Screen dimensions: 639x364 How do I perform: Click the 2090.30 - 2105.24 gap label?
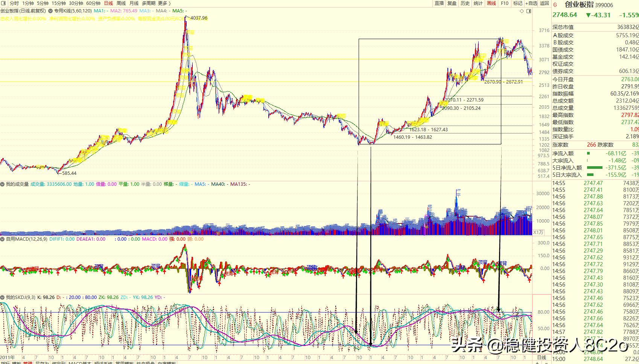point(461,108)
